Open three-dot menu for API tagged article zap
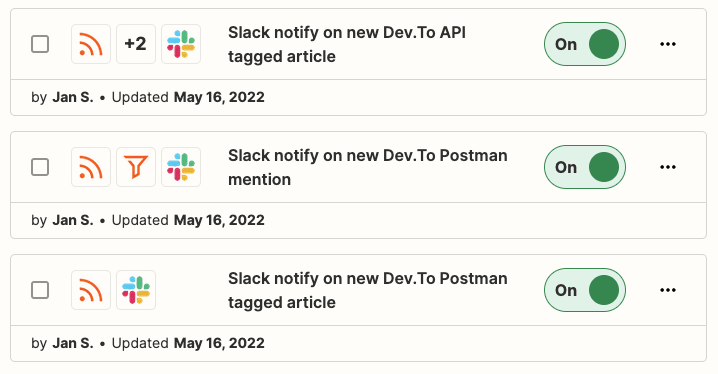This screenshot has width=718, height=374. tap(668, 44)
